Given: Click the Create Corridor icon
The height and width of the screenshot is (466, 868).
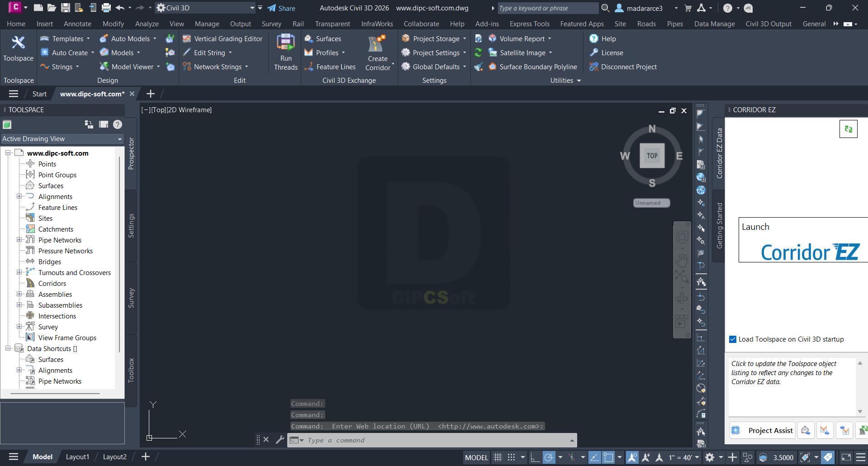Looking at the screenshot, I should 377,43.
